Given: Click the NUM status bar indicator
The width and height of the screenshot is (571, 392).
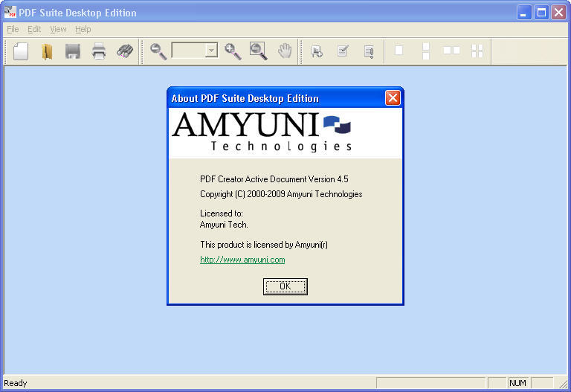Looking at the screenshot, I should coord(517,383).
